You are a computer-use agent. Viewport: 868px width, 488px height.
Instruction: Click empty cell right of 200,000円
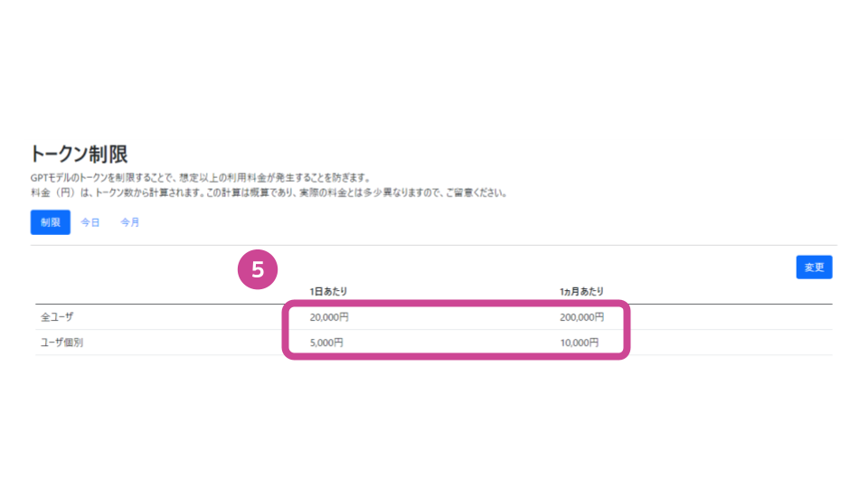coord(731,317)
